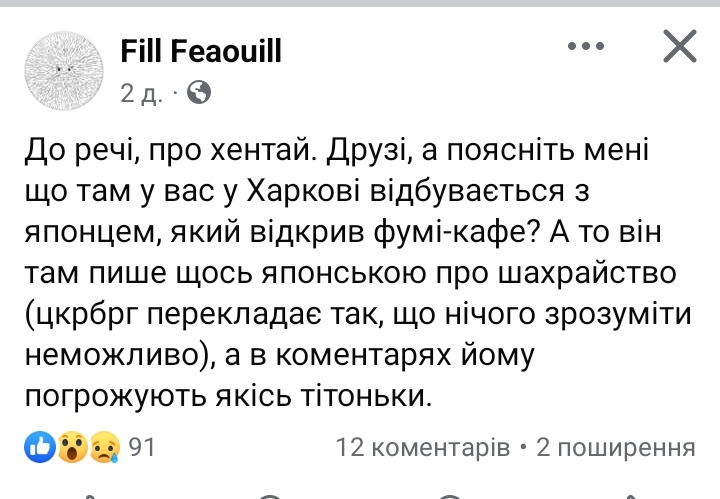Show the "2 поширення" shares list
Image resolution: width=720 pixels, height=499 pixels.
[x=615, y=446]
